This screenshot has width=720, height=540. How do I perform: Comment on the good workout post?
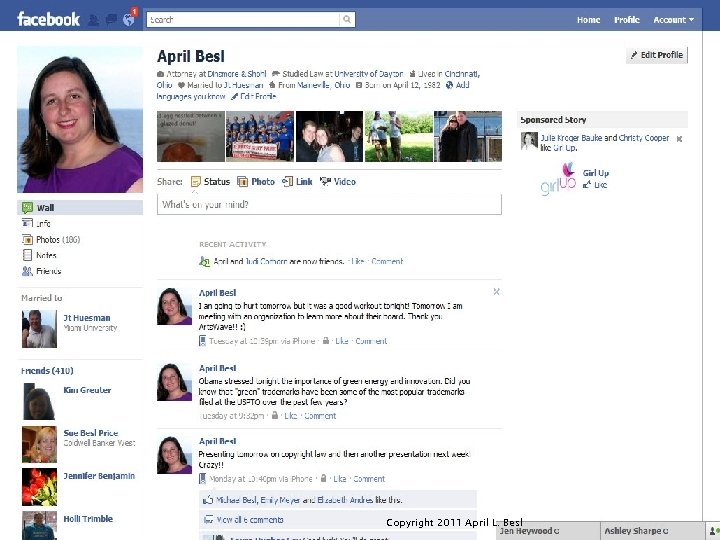[371, 341]
